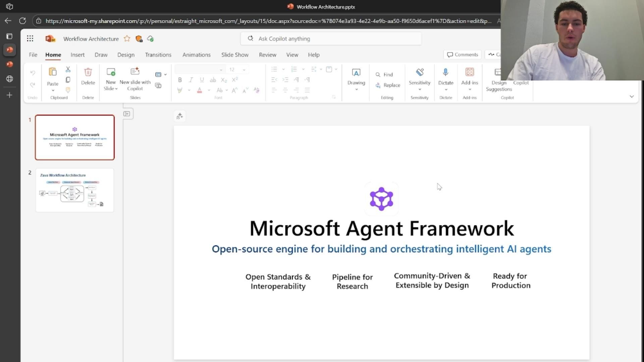The width and height of the screenshot is (644, 362).
Task: Toggle Underline formatting
Action: 202,80
